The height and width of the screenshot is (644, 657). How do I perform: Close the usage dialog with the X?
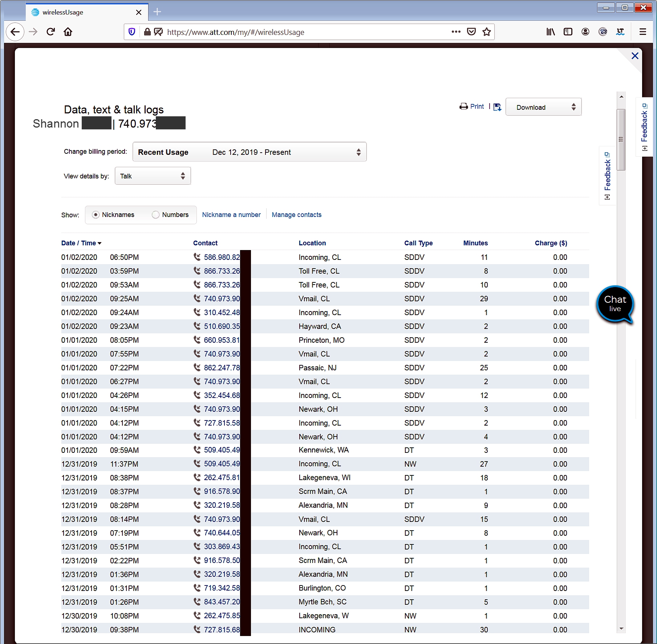click(x=635, y=56)
